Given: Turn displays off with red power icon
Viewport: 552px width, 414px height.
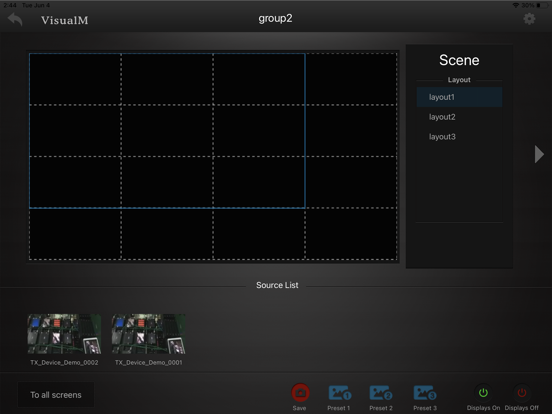Looking at the screenshot, I should coord(522,393).
